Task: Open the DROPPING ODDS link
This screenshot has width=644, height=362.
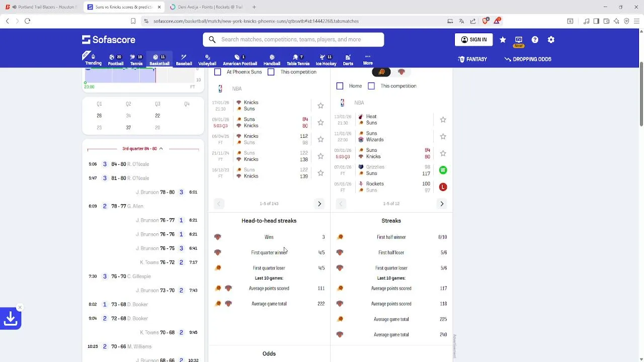Action: point(528,59)
